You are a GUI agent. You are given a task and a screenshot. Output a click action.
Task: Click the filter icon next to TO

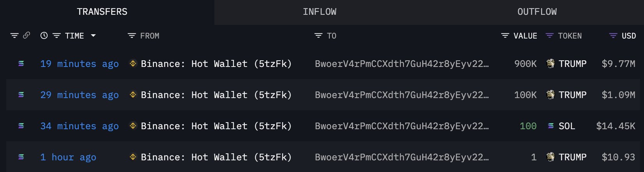(318, 36)
